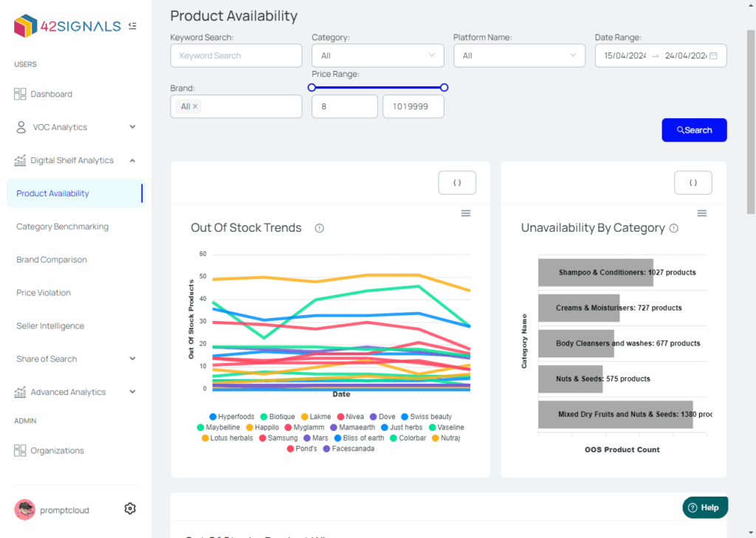756x538 pixels.
Task: Collapse the Digital Shelf Analytics section
Action: 132,160
